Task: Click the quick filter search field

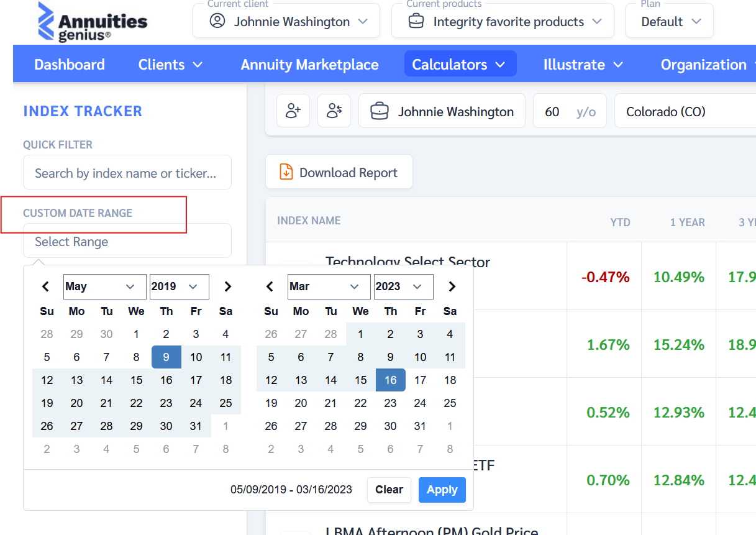Action: [x=127, y=173]
